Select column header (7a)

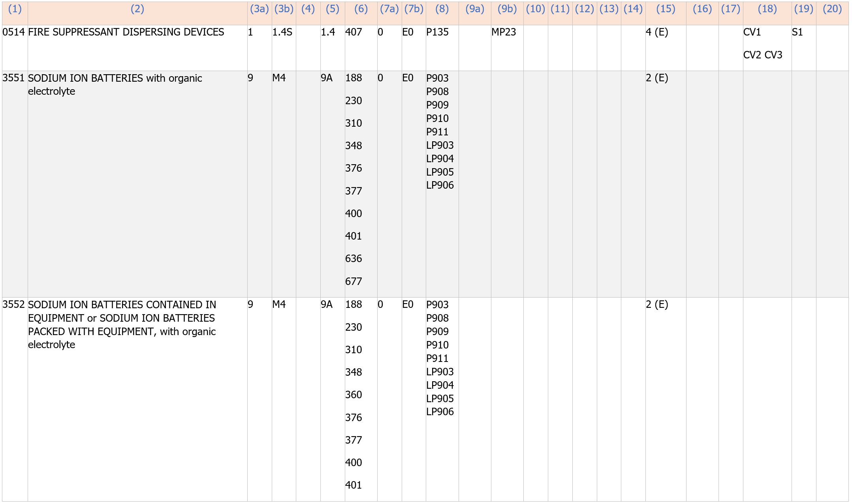(x=389, y=9)
